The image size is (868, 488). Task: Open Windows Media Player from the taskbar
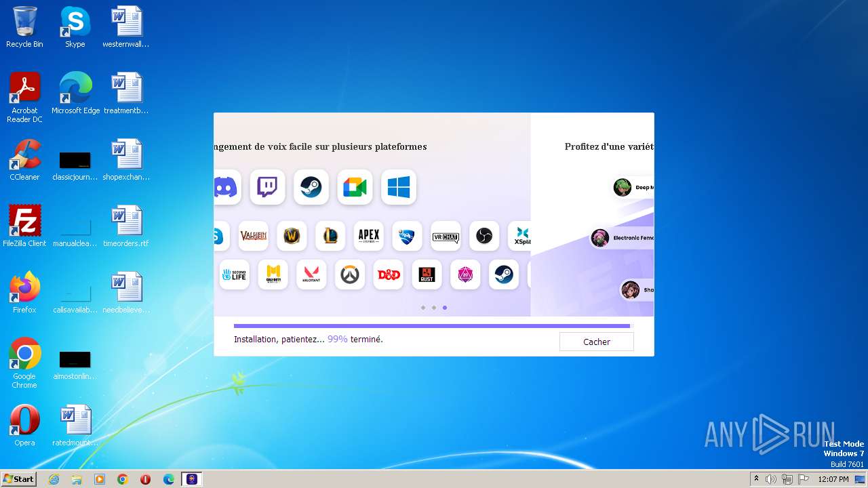[100, 479]
